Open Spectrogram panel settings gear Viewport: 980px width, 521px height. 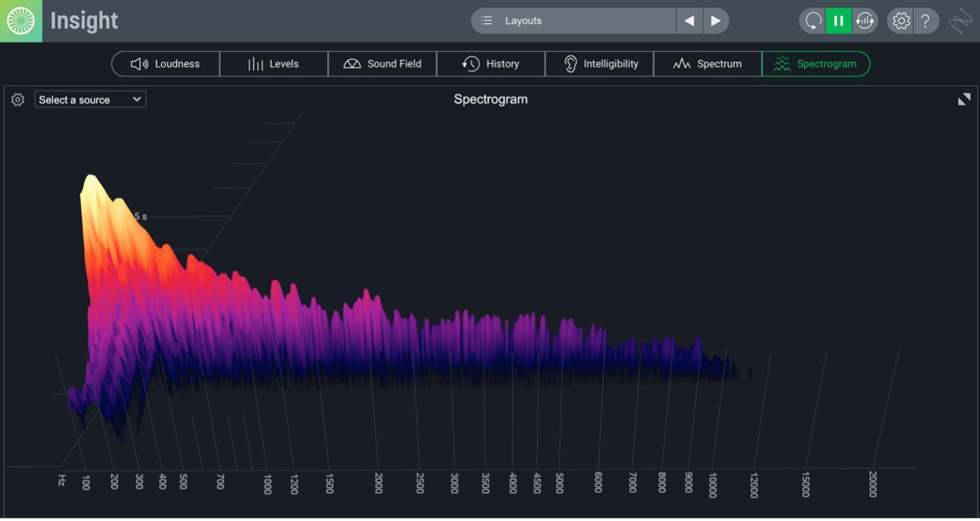tap(18, 100)
